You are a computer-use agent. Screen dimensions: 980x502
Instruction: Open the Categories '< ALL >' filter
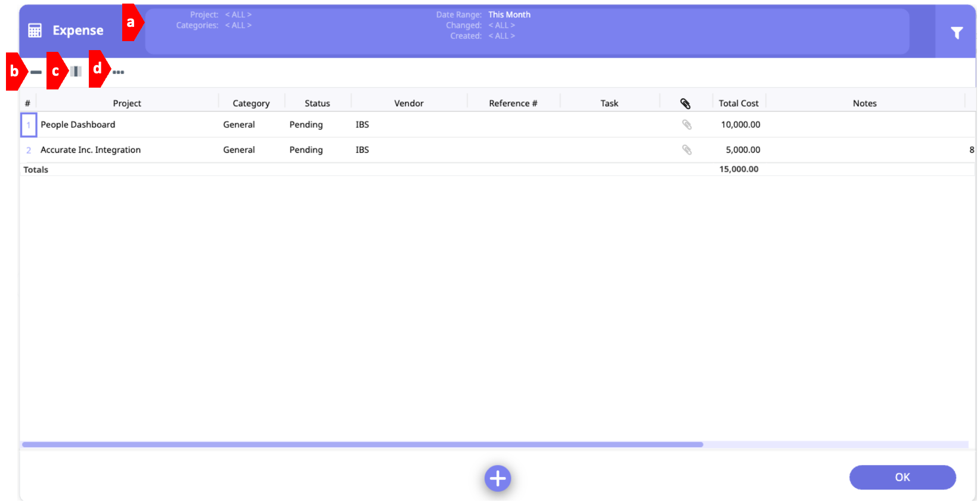coord(238,26)
